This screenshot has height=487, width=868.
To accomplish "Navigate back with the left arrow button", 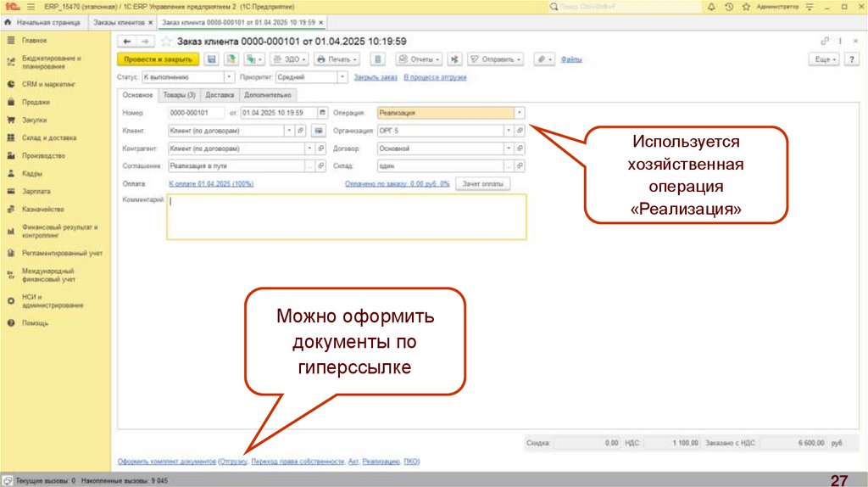I will (x=126, y=42).
